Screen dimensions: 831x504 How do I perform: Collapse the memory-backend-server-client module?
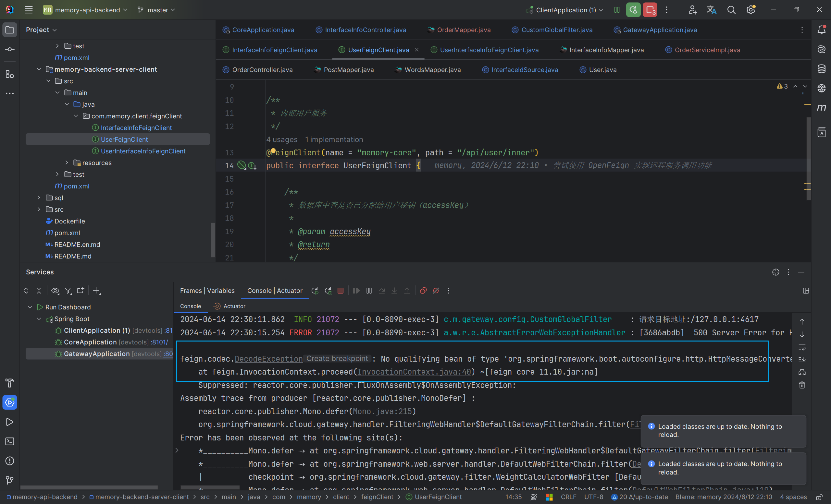(39, 69)
